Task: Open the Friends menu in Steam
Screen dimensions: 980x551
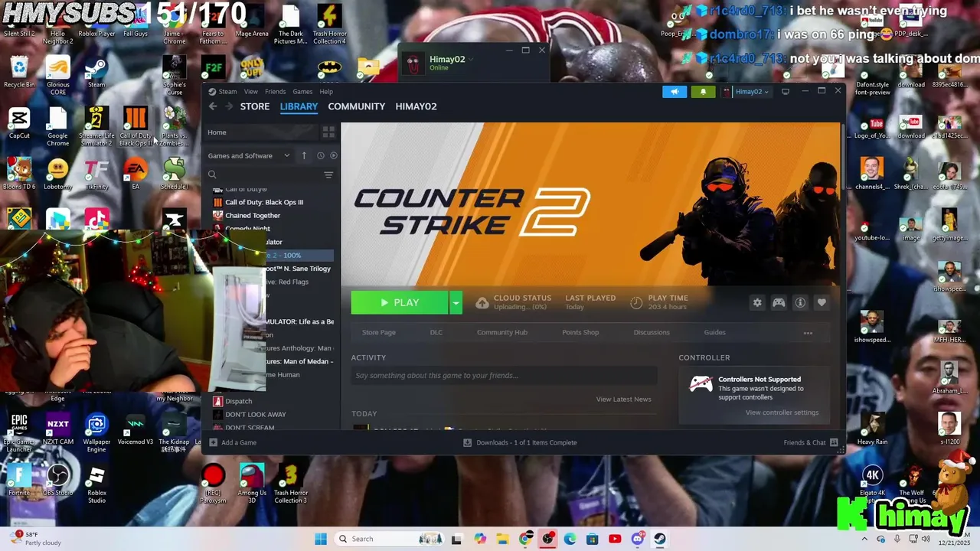Action: [275, 92]
